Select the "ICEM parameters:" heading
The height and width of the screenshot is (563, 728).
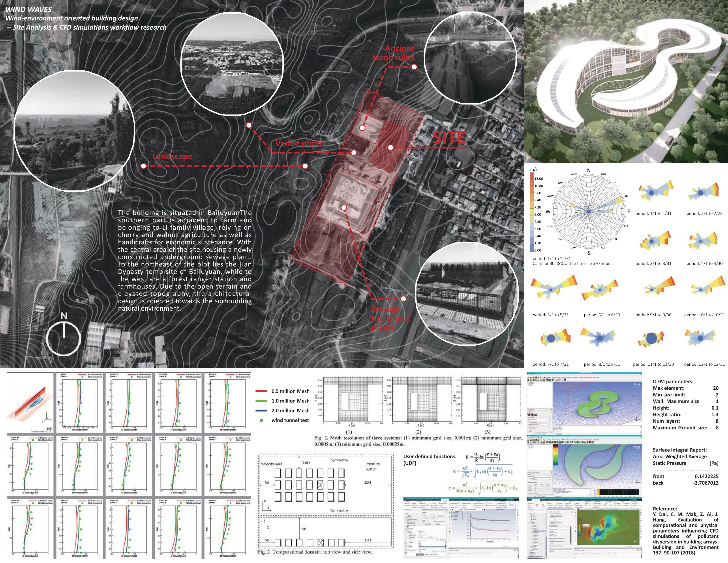(x=673, y=382)
